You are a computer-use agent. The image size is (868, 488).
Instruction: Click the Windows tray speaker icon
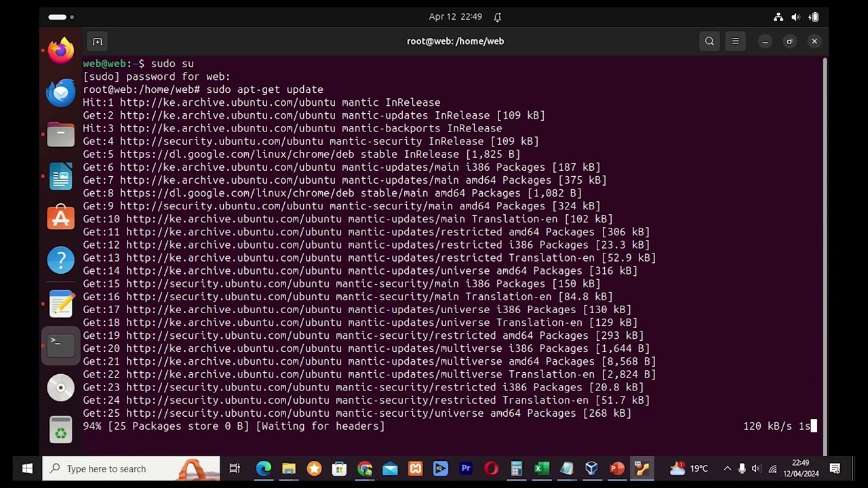(x=757, y=468)
